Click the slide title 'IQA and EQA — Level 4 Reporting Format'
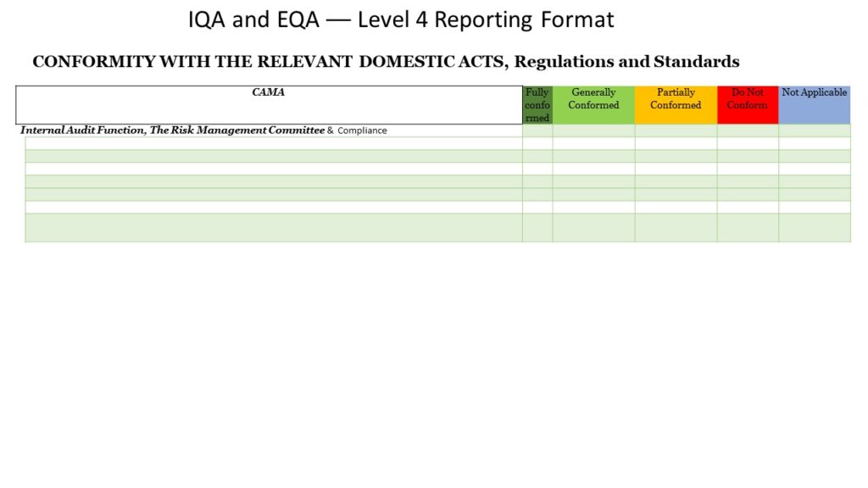The image size is (868, 488). click(x=401, y=19)
